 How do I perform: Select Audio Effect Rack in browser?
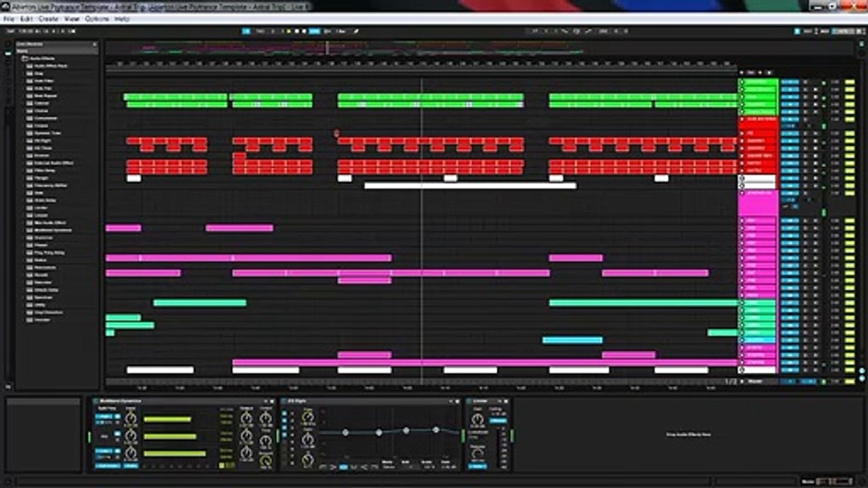click(52, 66)
